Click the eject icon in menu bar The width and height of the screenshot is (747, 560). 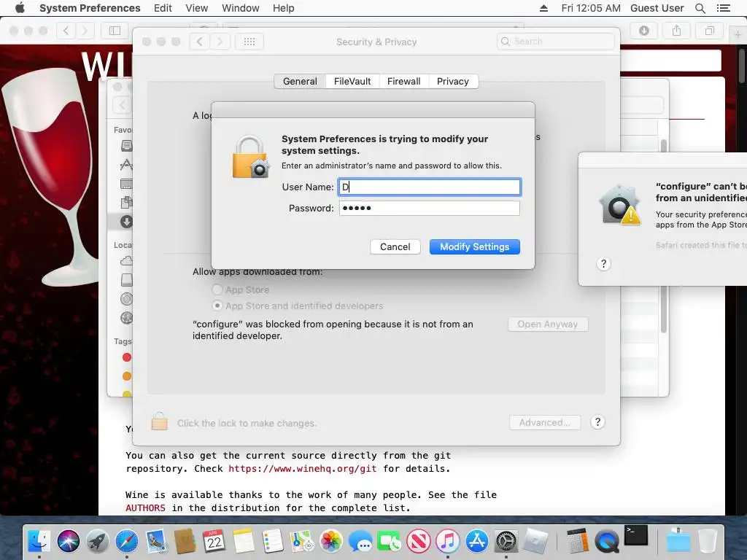point(543,8)
